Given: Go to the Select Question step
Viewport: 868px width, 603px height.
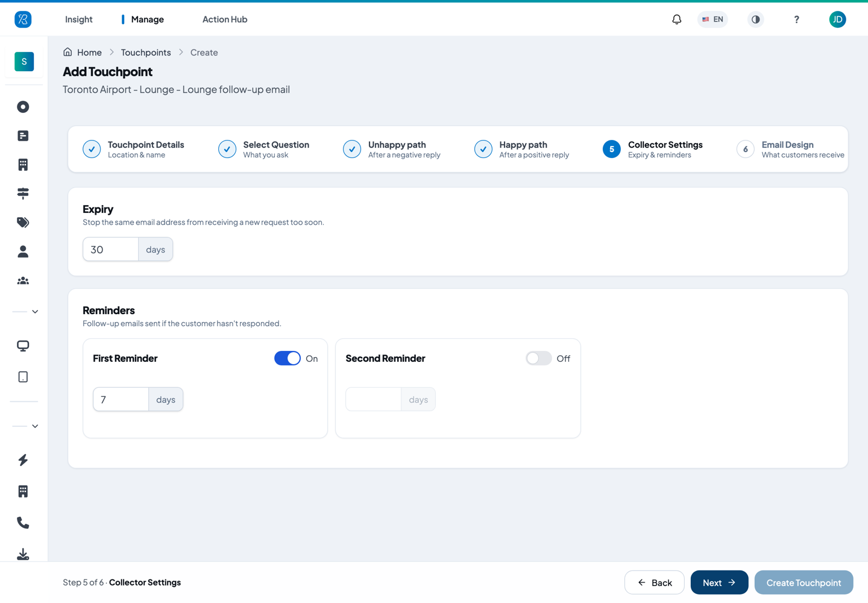Looking at the screenshot, I should pos(264,149).
